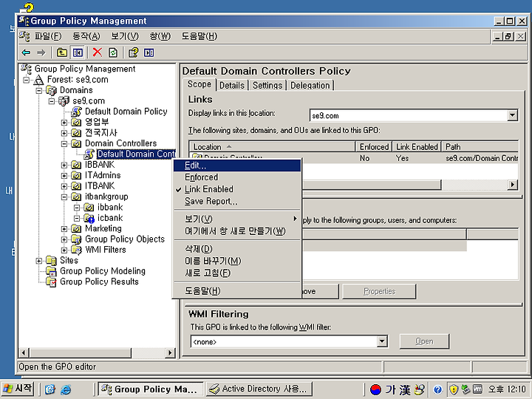Choose Save Report... from the context menu
Screen dimensions: 532x399
237,201
